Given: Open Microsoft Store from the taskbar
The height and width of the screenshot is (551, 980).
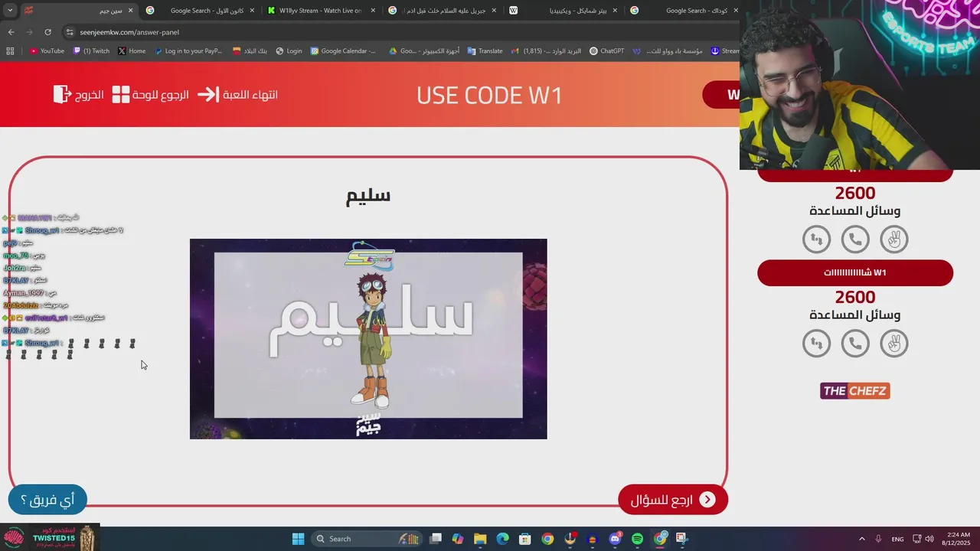Looking at the screenshot, I should pyautogui.click(x=524, y=539).
